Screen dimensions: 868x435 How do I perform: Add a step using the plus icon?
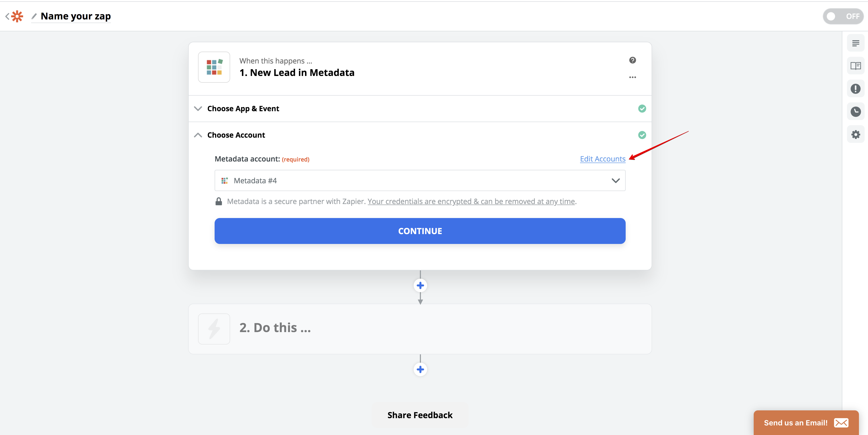420,285
